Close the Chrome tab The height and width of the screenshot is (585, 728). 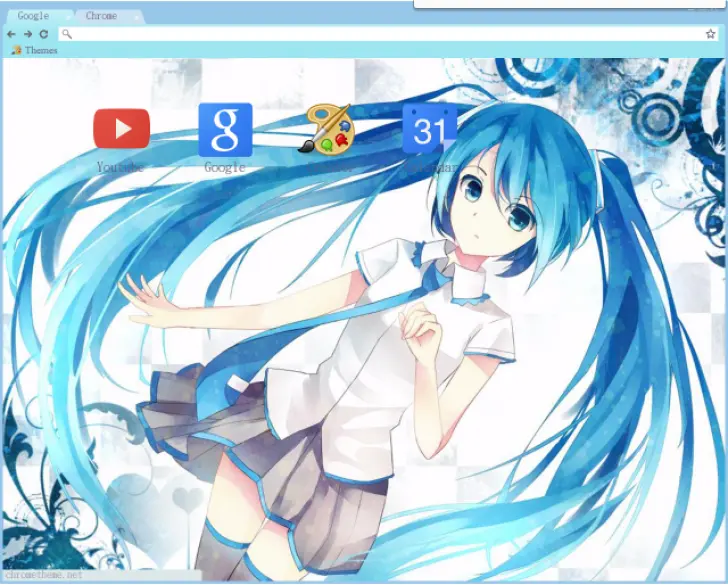coord(137,16)
